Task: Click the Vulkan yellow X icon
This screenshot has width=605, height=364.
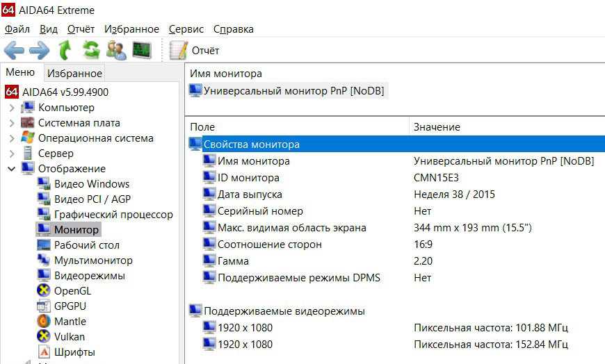Action: coord(44,336)
